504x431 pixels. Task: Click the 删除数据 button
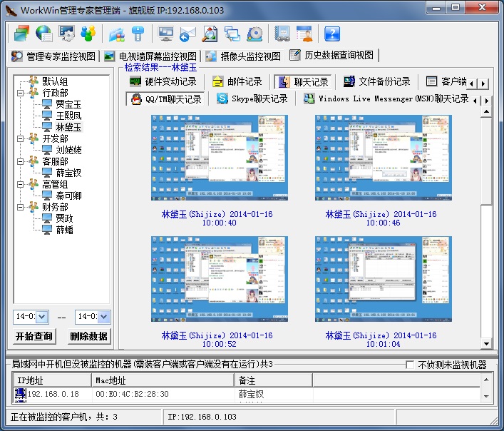point(88,336)
